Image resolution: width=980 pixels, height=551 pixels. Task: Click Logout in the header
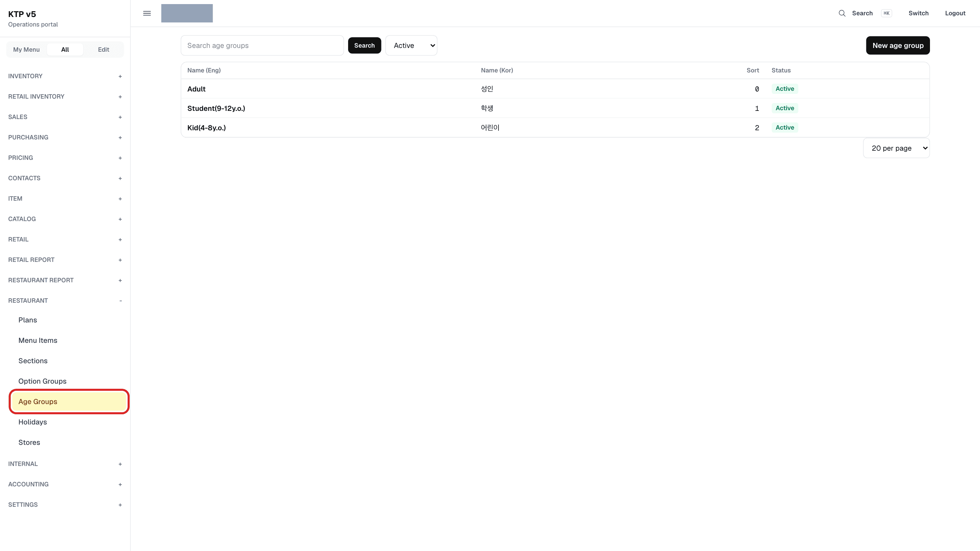pyautogui.click(x=955, y=13)
